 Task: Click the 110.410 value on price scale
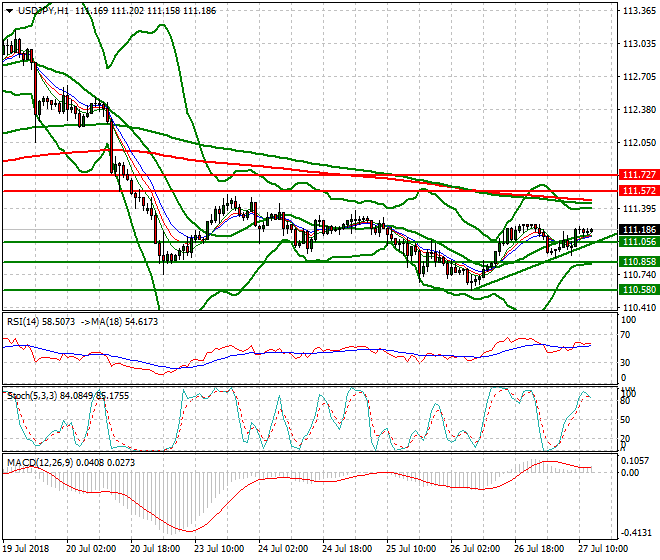tap(638, 307)
